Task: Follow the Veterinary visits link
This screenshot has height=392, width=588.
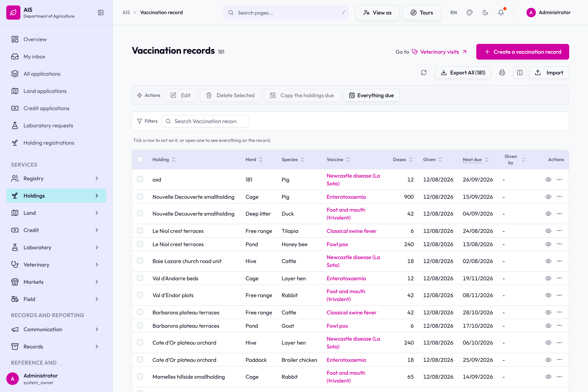Action: 439,52
